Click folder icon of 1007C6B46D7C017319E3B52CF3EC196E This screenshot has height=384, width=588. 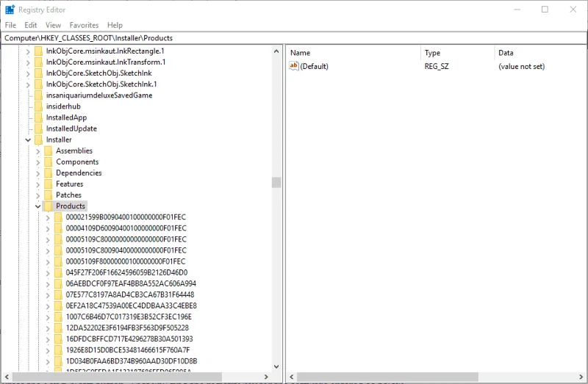[x=58, y=316]
